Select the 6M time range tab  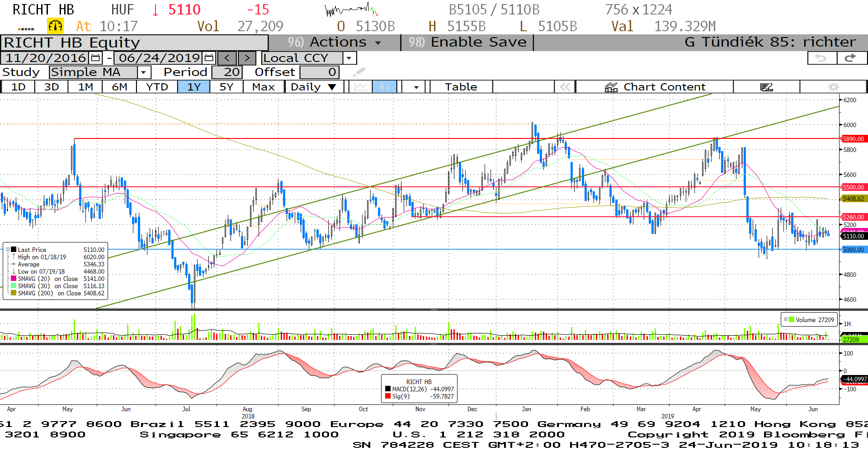click(x=119, y=87)
